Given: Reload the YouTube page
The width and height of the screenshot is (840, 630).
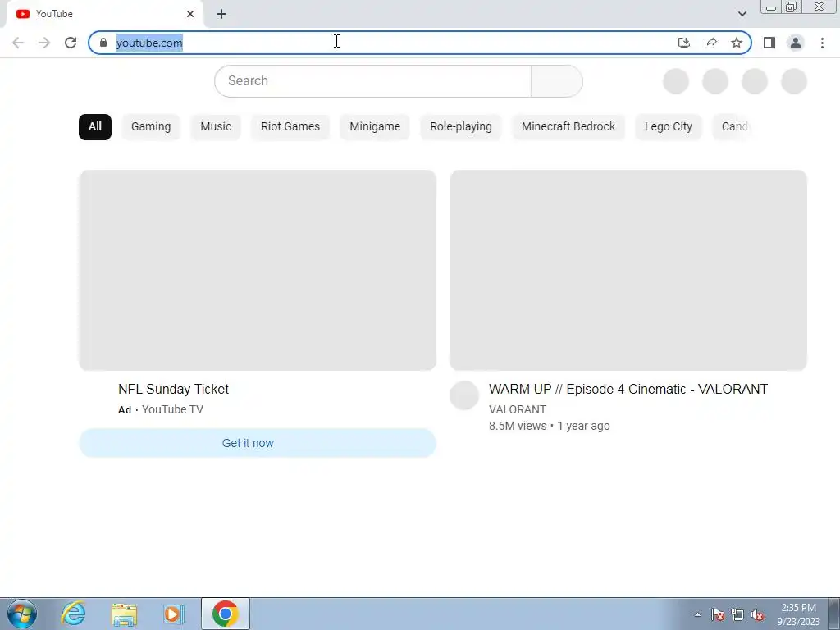Looking at the screenshot, I should click(71, 43).
